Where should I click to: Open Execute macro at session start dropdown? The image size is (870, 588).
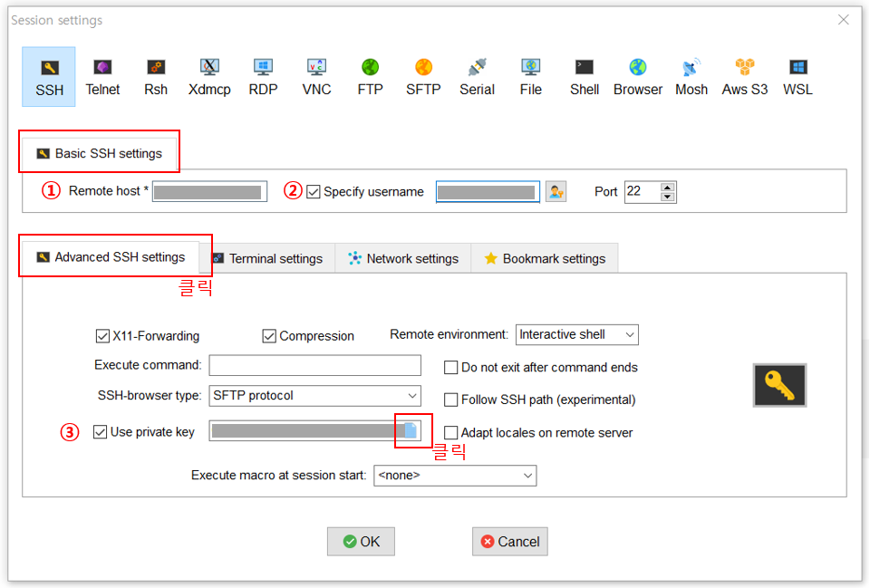tap(455, 476)
